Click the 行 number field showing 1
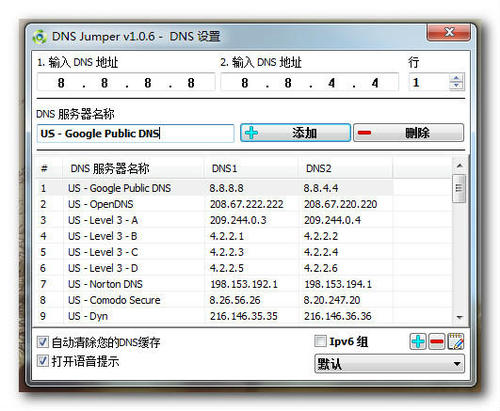500x411 pixels. pyautogui.click(x=429, y=82)
